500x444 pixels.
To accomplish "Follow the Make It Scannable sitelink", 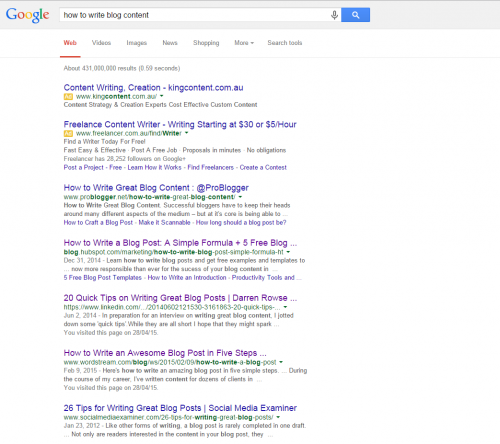I will (164, 222).
